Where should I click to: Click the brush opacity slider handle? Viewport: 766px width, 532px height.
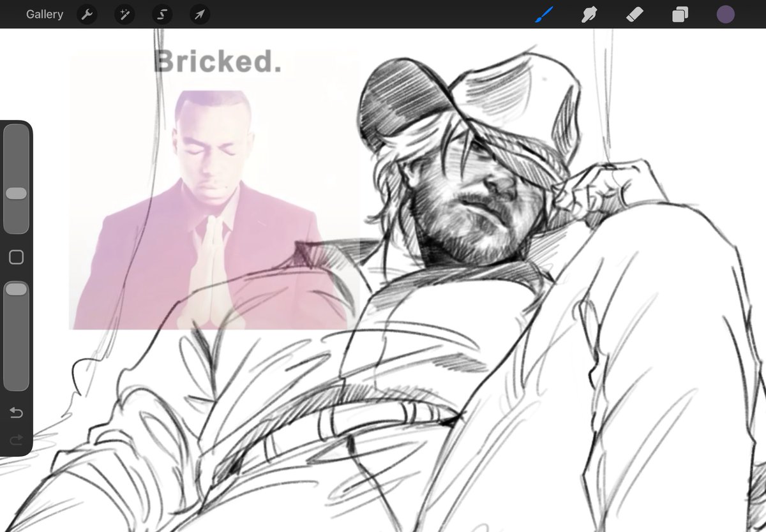(16, 289)
